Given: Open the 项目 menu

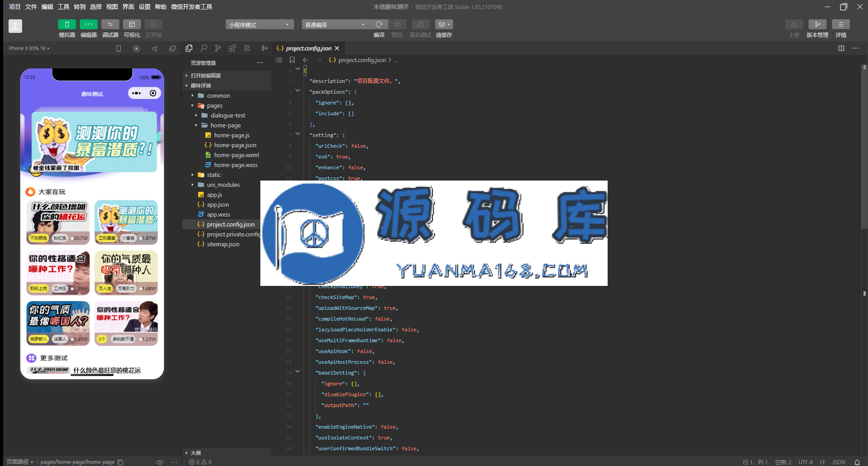Looking at the screenshot, I should click(15, 7).
